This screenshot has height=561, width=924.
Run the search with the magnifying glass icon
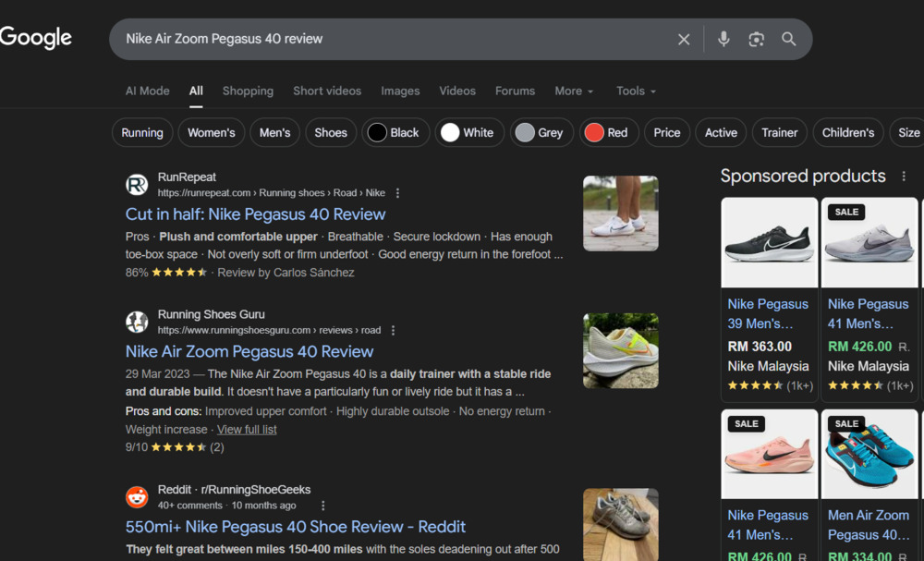(789, 39)
